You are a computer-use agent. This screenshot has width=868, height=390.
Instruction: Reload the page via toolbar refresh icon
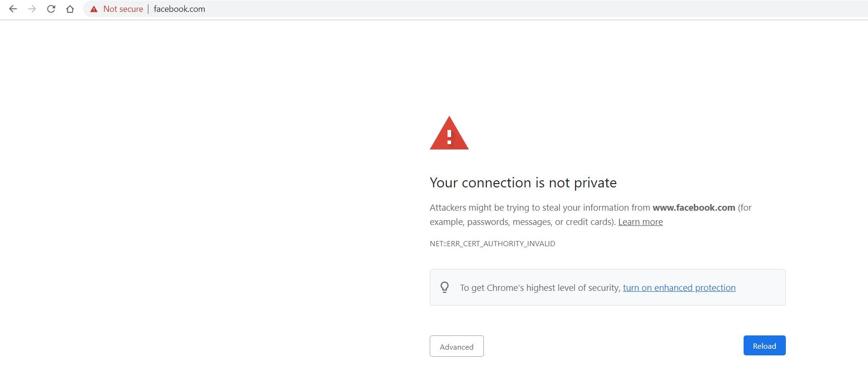click(x=51, y=9)
